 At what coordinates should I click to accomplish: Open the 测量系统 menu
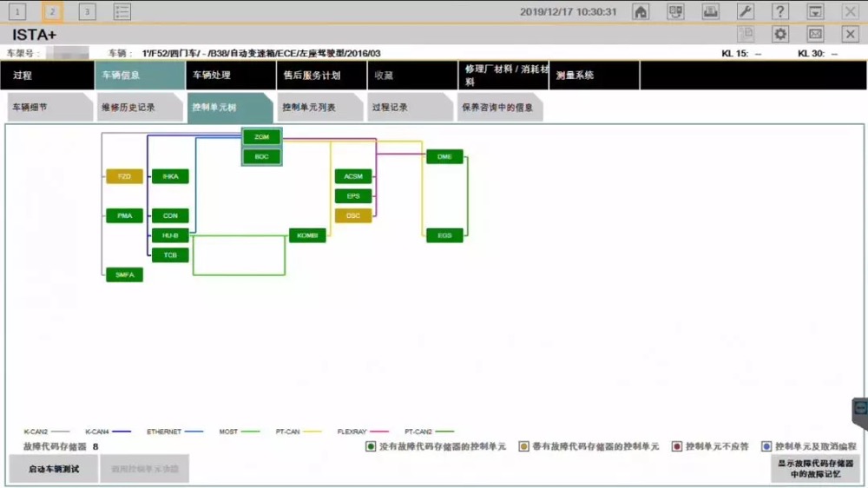pos(594,75)
